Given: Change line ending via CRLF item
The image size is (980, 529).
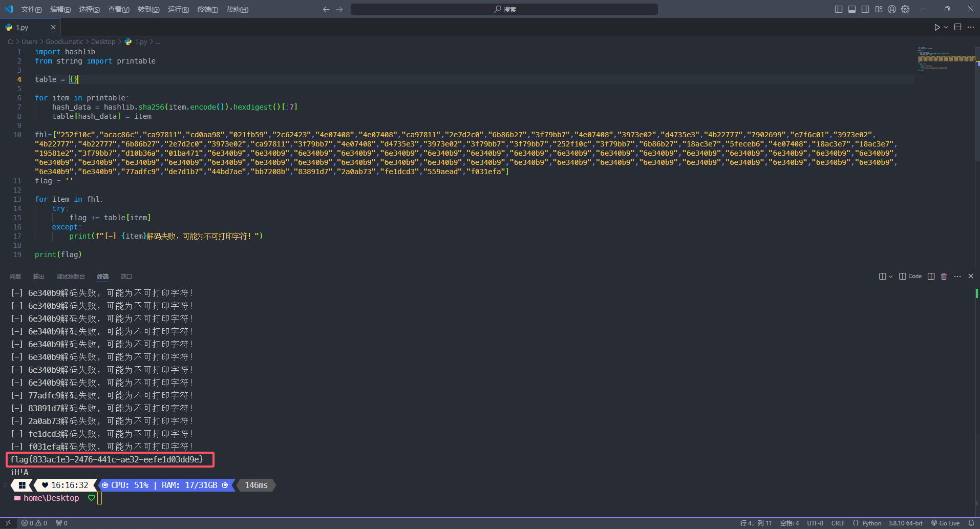Looking at the screenshot, I should [838, 523].
